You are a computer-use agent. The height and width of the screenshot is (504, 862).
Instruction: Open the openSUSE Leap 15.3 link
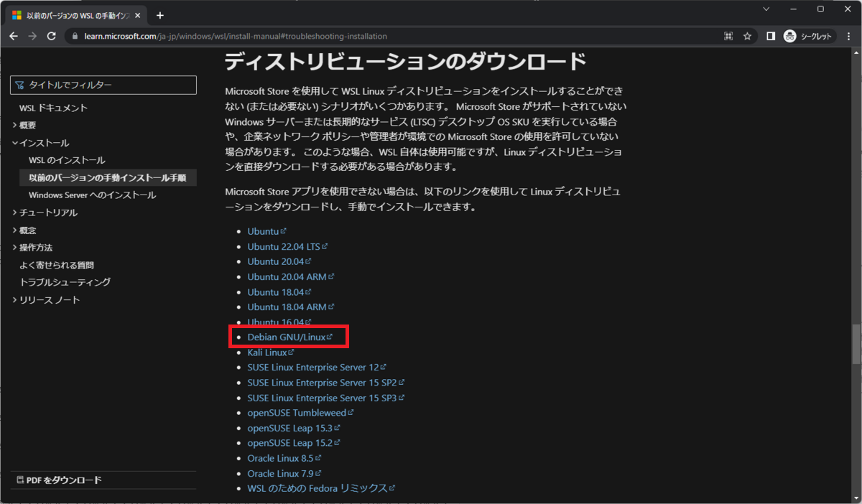coord(294,428)
